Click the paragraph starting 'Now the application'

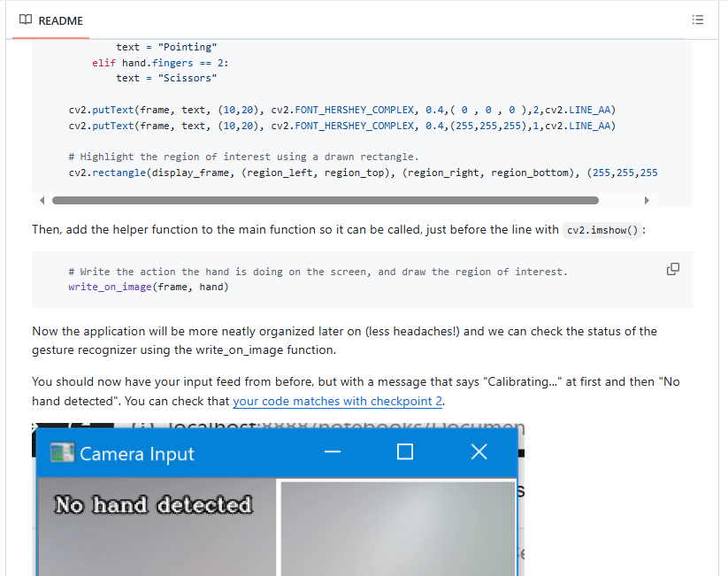pyautogui.click(x=344, y=341)
